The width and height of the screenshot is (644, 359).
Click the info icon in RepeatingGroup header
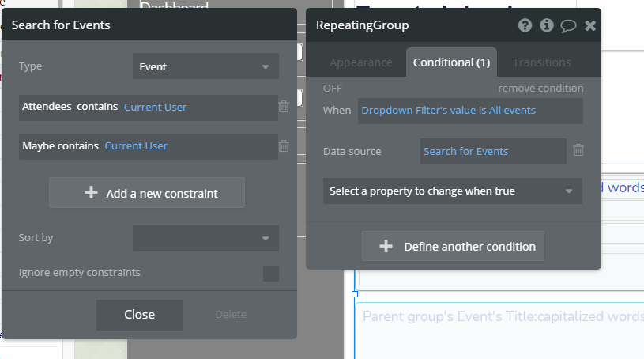pos(547,25)
